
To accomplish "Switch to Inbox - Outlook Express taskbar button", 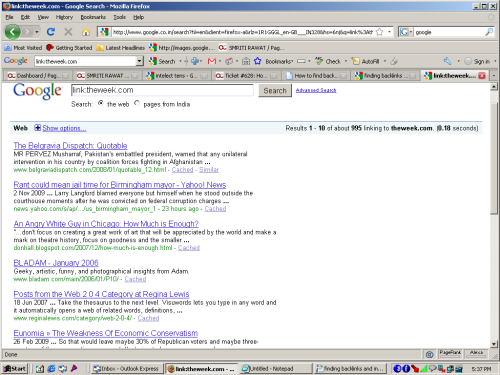I will click(x=127, y=368).
